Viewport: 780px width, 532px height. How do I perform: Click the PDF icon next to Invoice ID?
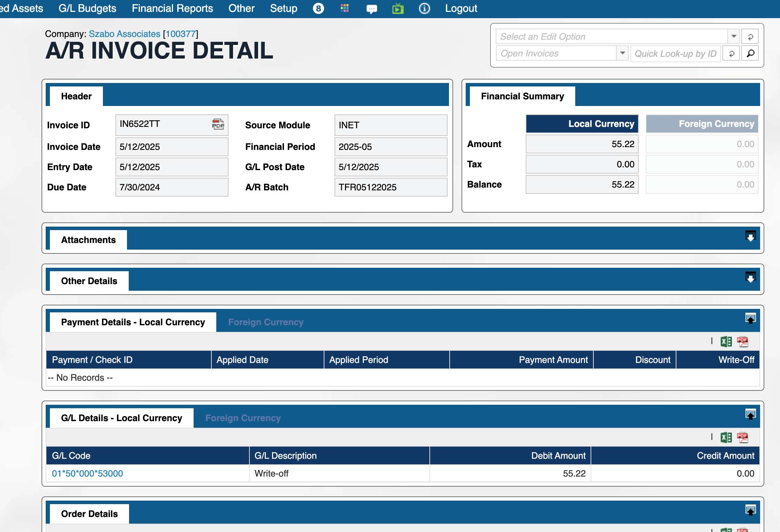(218, 124)
